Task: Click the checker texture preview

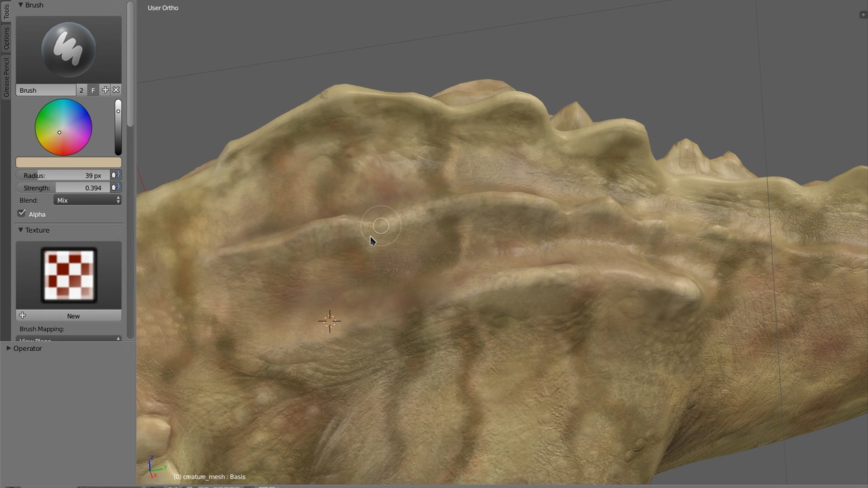Action: 68,275
